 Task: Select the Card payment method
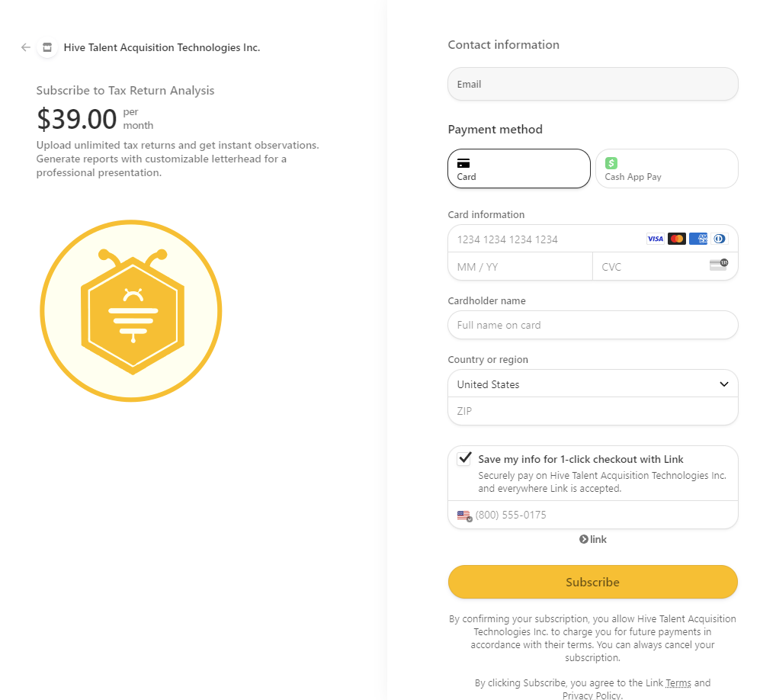518,169
